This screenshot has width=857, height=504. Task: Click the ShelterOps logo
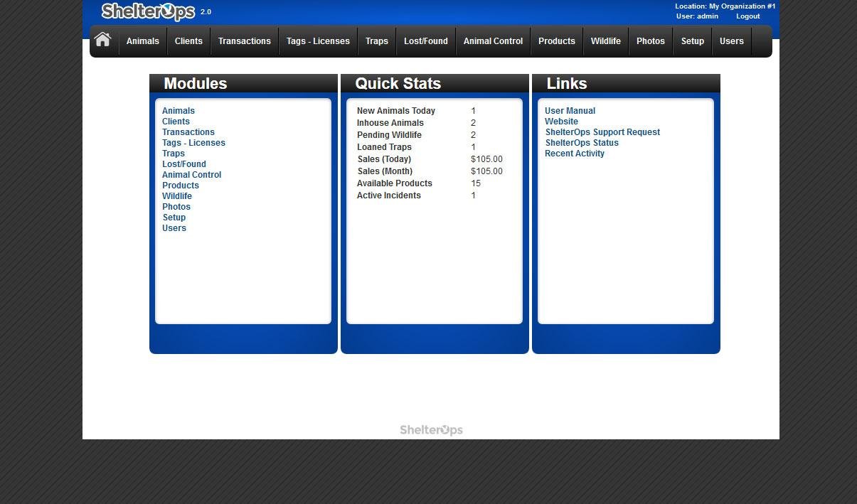(148, 11)
